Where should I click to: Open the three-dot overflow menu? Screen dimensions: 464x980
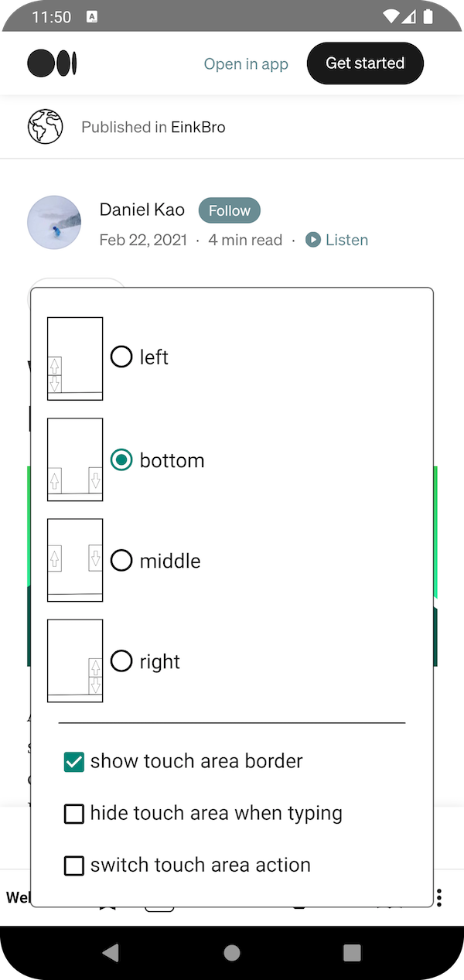point(439,897)
